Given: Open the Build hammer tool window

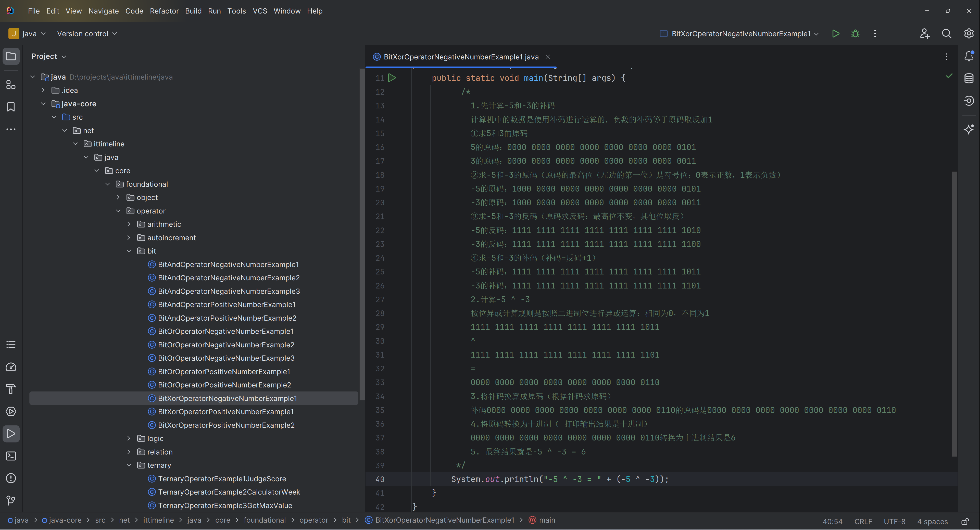Looking at the screenshot, I should pyautogui.click(x=11, y=389).
